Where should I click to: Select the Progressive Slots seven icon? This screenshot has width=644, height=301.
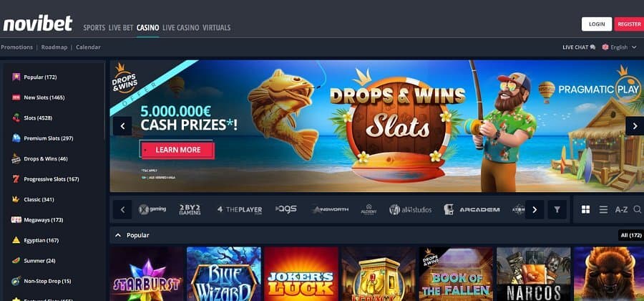pos(16,179)
